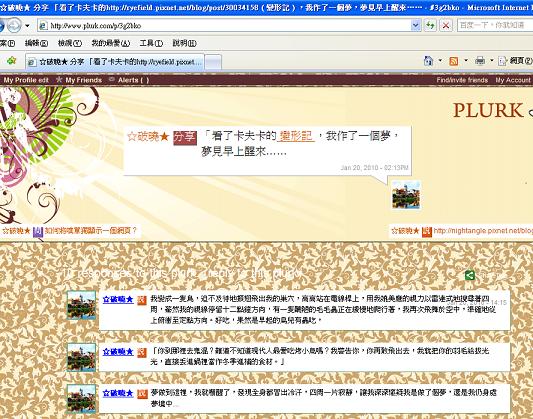Open the 編輯(E) menu

click(x=36, y=43)
